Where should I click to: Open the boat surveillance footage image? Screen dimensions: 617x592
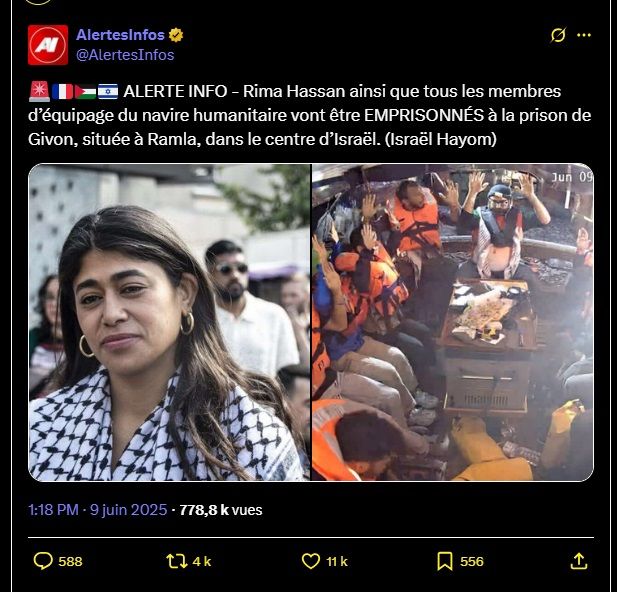tap(453, 322)
